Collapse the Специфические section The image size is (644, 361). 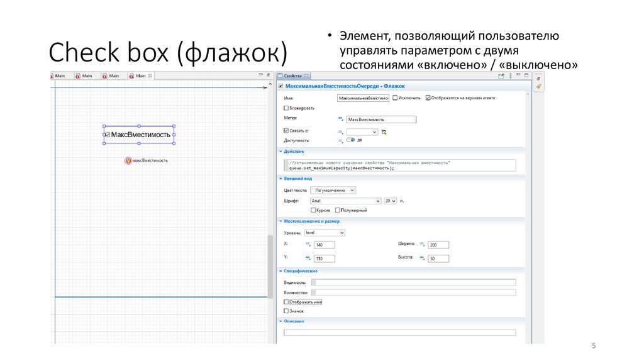(x=281, y=271)
